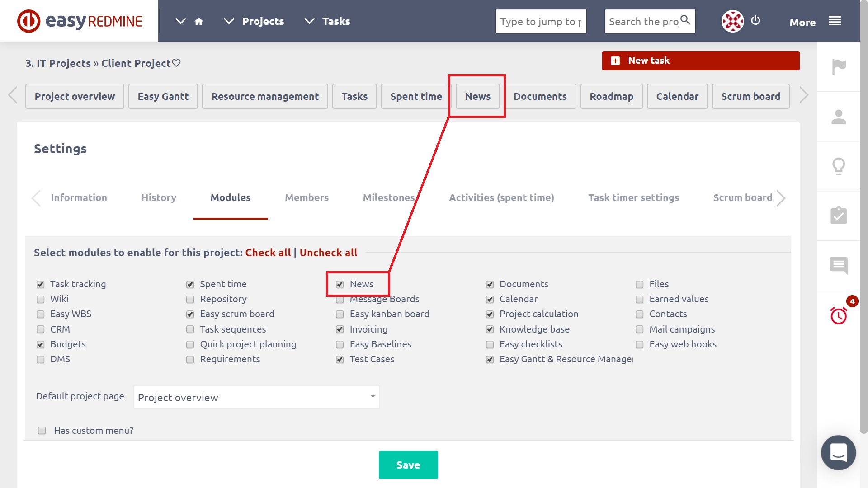Show more project menu tabs with right arrow
This screenshot has height=488, width=868.
click(804, 95)
